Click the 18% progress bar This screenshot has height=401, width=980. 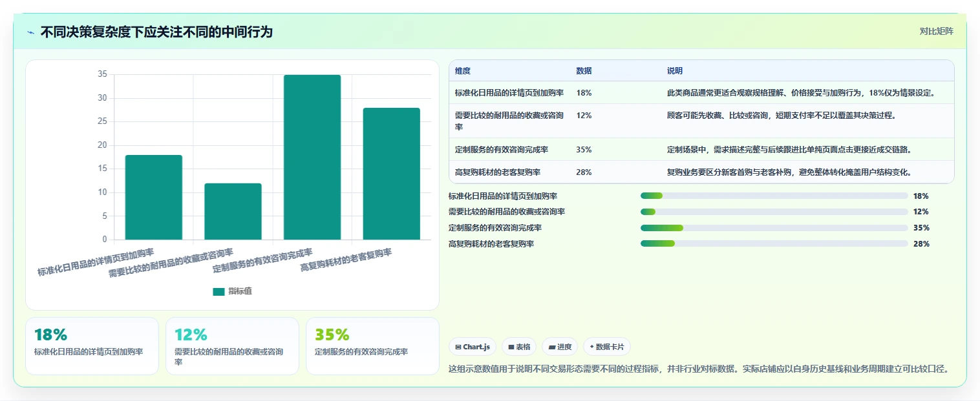(x=774, y=196)
